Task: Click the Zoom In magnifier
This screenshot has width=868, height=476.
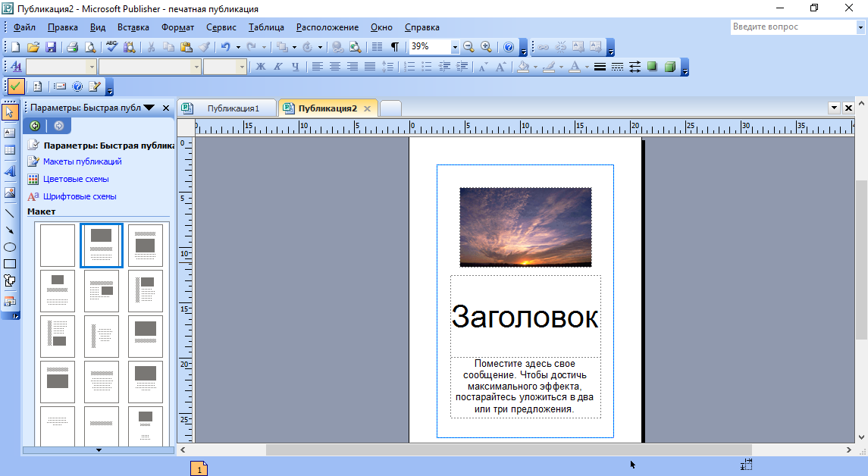Action: (x=486, y=47)
